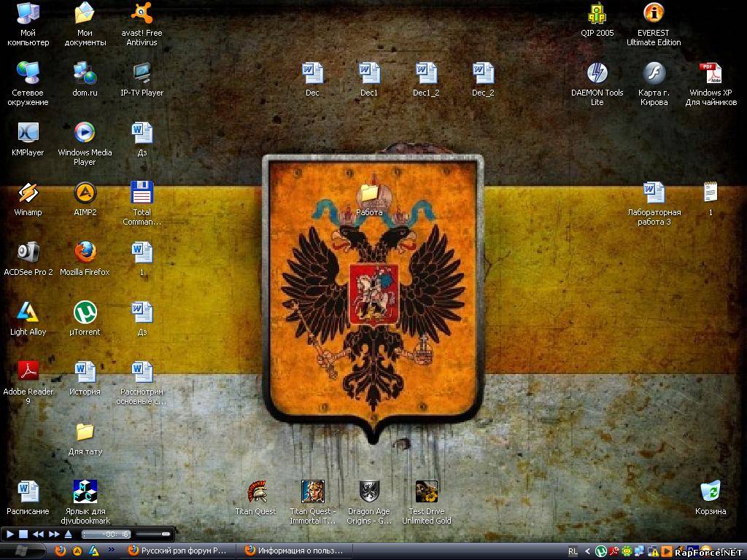747x560 pixels.
Task: Select the Dec1 Word document icon
Action: [369, 80]
